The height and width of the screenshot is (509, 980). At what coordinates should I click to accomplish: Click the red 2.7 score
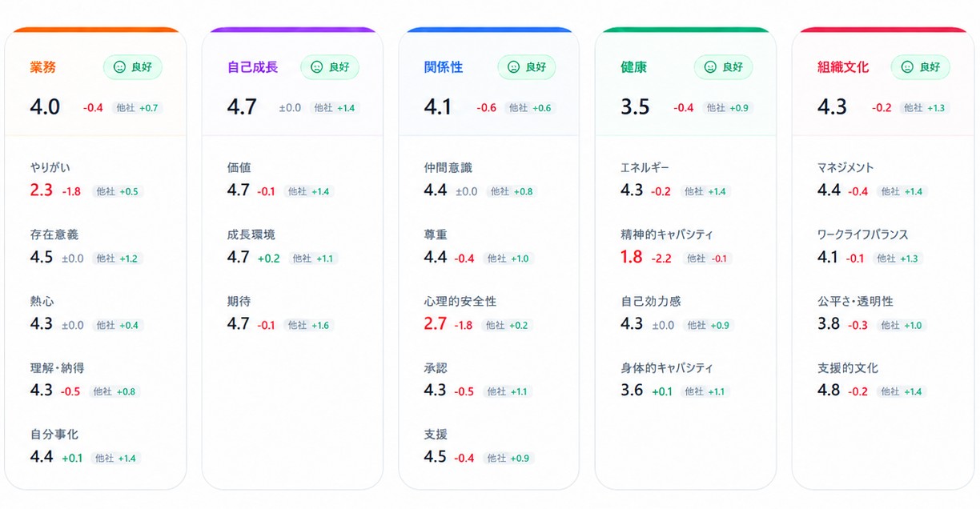[x=436, y=324]
